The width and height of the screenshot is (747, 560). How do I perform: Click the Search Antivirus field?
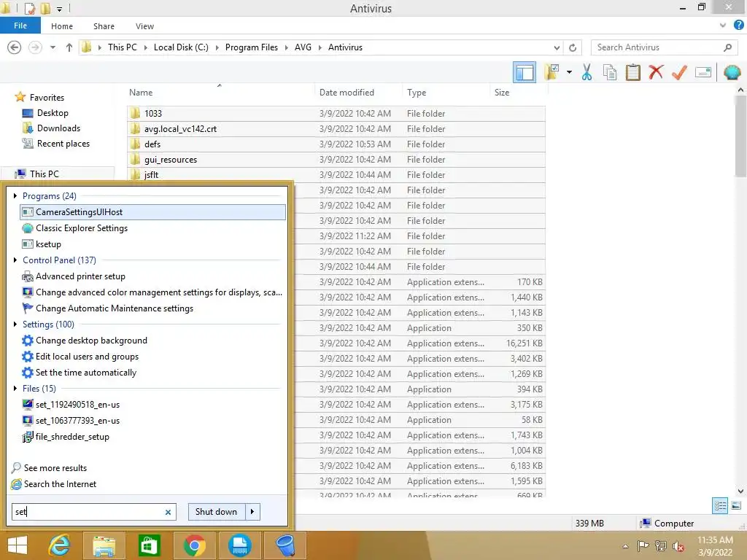pyautogui.click(x=664, y=47)
